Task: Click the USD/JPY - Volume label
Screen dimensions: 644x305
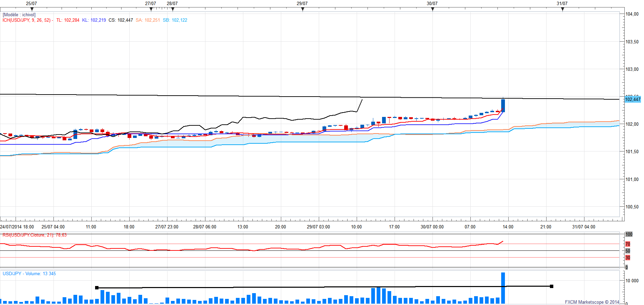Action: [x=29, y=274]
